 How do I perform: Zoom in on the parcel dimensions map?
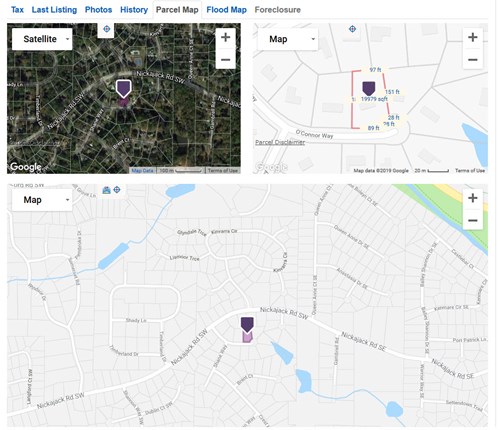(472, 37)
